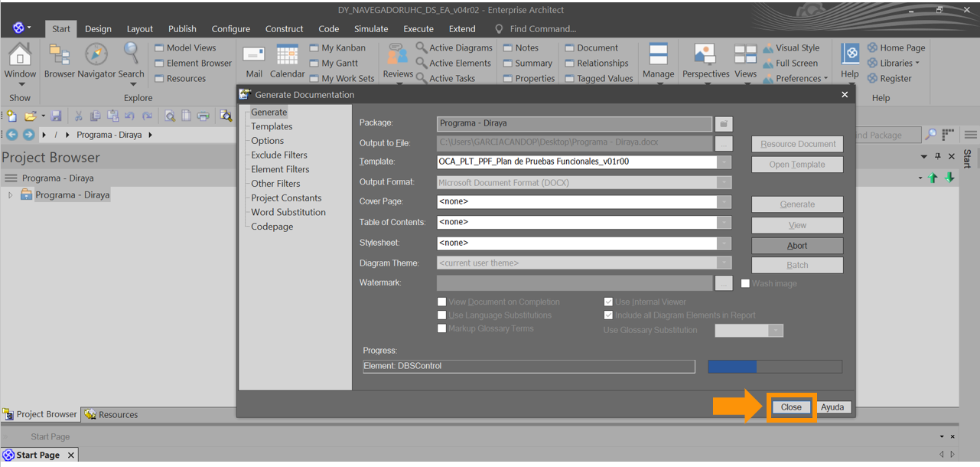Click the Abort button
Image resolution: width=980 pixels, height=467 pixels.
click(x=797, y=246)
